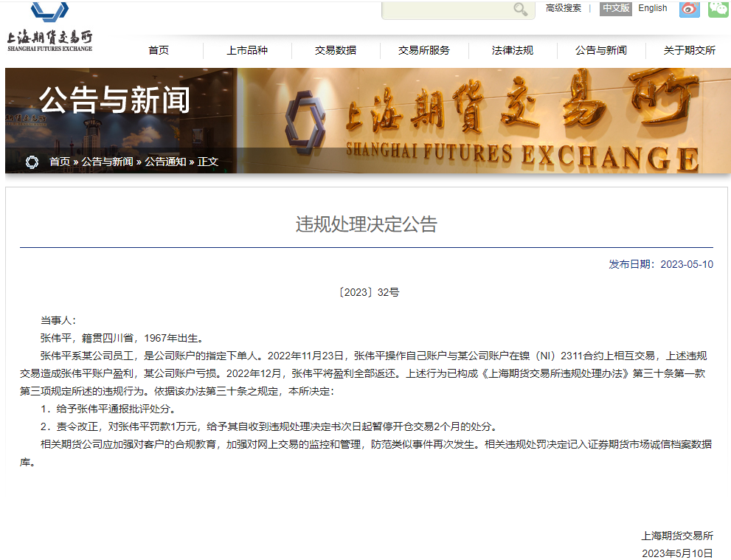Go to 公告与新闻 in breadcrumb

pos(107,162)
